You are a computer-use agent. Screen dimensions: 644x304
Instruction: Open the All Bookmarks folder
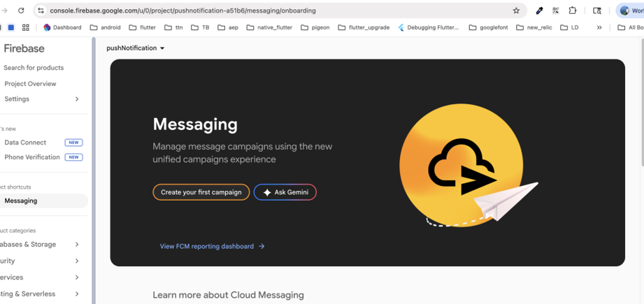(631, 27)
